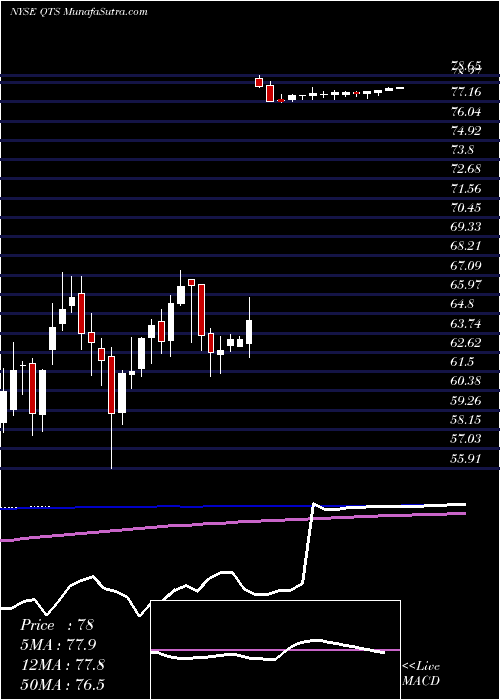Click the 70.45 price axis label
500x700 pixels.
point(466,208)
